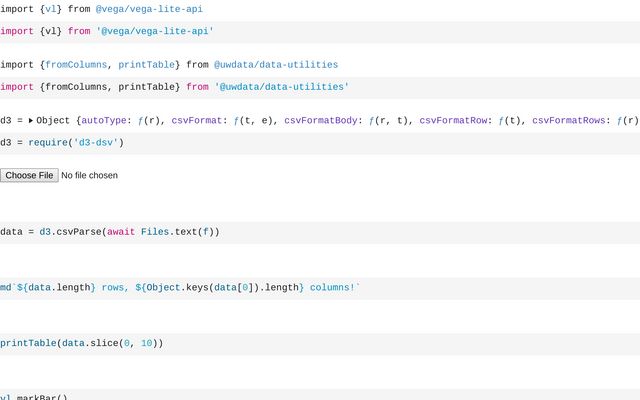Click the autoType property in d3 output
The width and height of the screenshot is (640, 400).
(108, 120)
